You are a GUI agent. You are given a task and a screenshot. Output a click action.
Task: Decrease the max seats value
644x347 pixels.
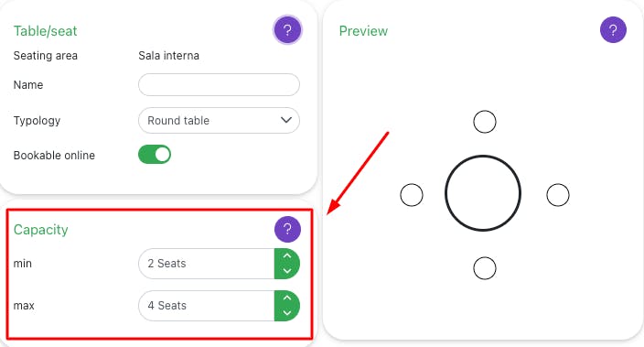pyautogui.click(x=287, y=313)
